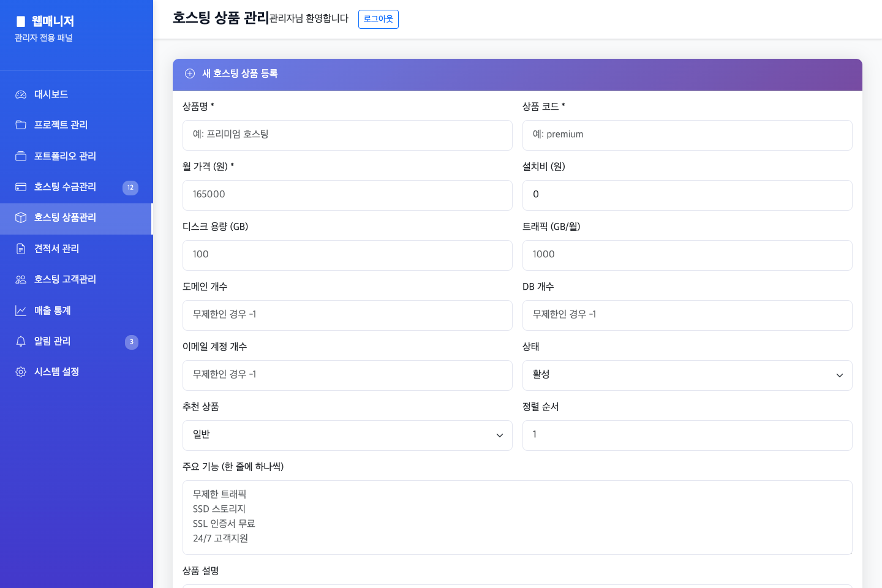Open 포트폴리오 관리 menu item
Viewport: 882px width, 588px height.
pyautogui.click(x=77, y=156)
